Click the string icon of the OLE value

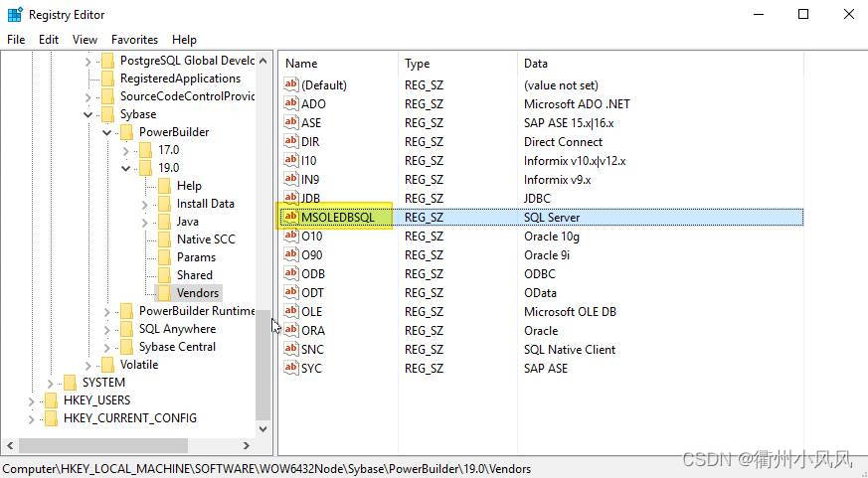click(x=290, y=311)
